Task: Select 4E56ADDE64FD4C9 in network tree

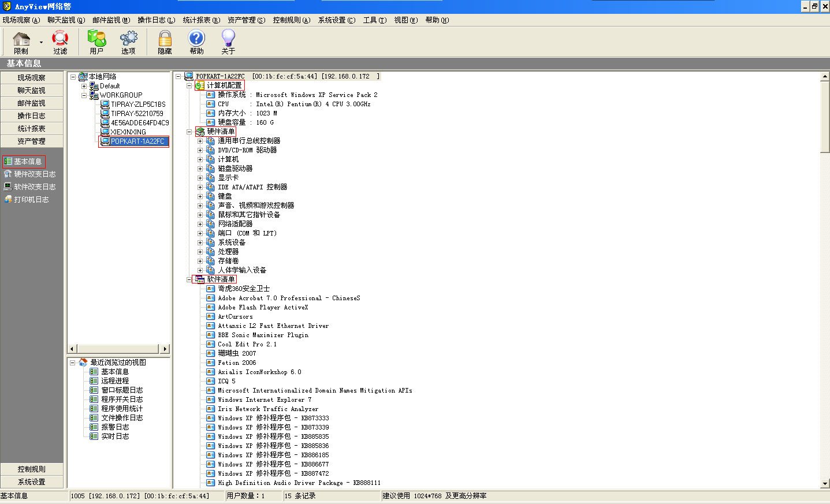Action: pyautogui.click(x=140, y=123)
